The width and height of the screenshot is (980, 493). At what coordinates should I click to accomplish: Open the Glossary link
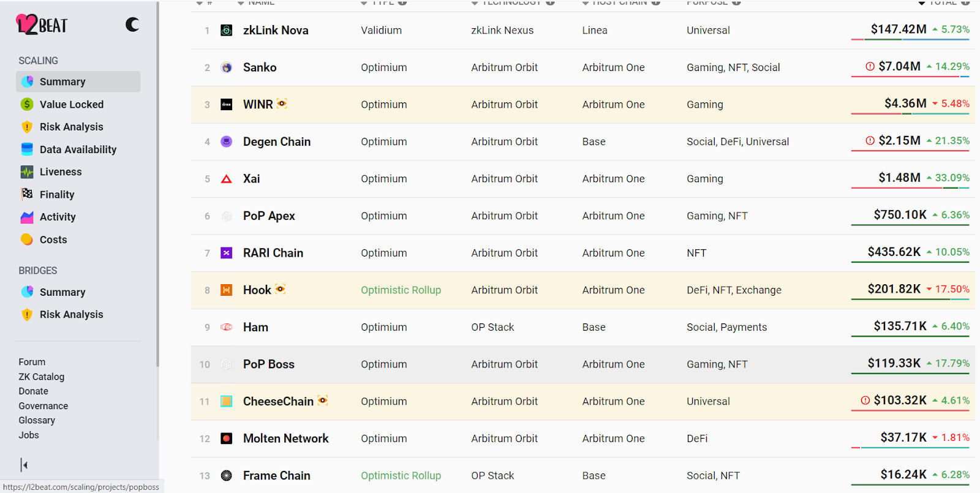37,420
